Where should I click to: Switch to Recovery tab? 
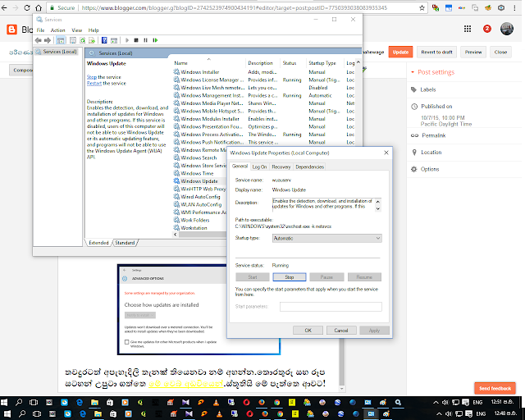(x=281, y=167)
